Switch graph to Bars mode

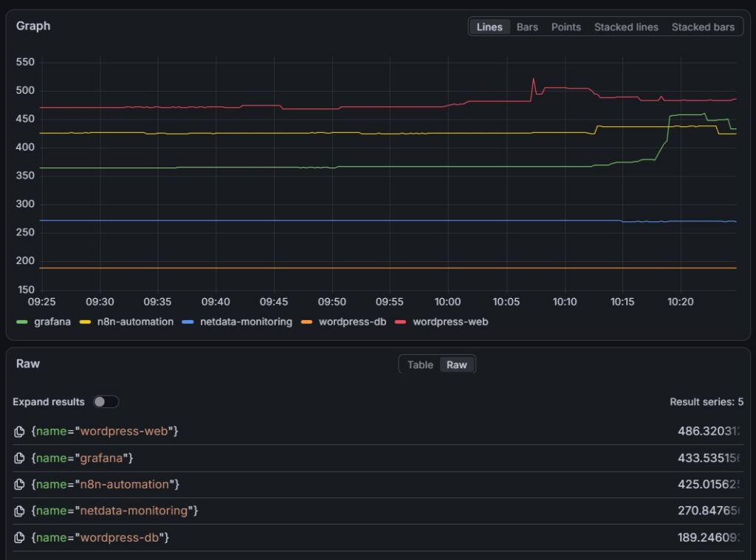[527, 27]
